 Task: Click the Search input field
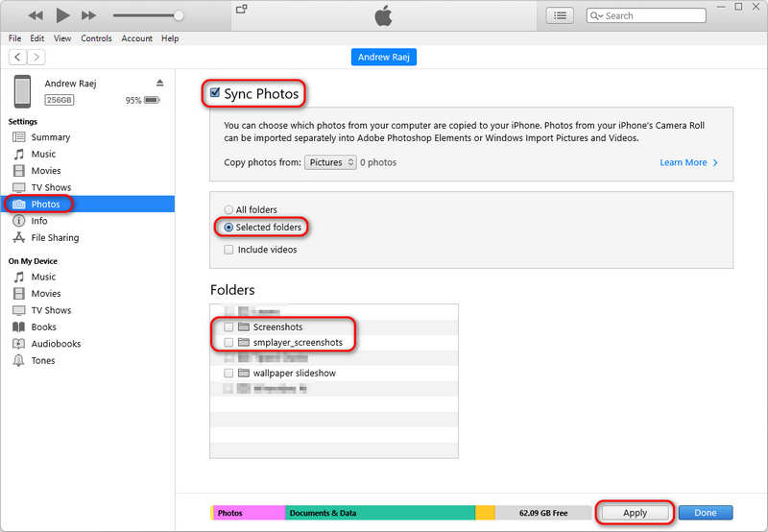pos(646,15)
